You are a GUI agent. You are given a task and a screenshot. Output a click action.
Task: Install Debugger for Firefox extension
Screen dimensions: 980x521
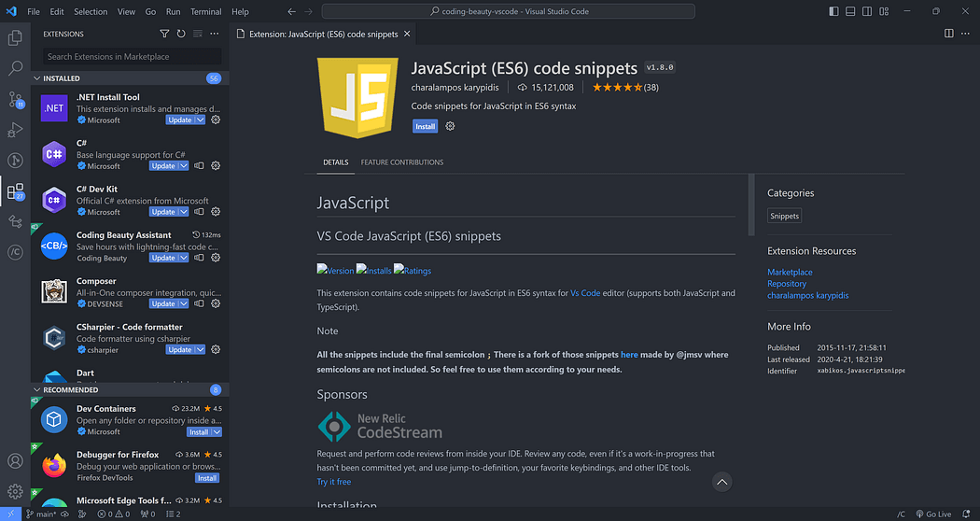pyautogui.click(x=207, y=478)
